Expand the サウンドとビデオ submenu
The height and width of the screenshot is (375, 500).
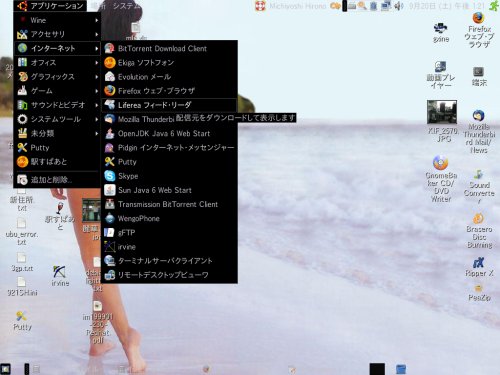tap(57, 105)
